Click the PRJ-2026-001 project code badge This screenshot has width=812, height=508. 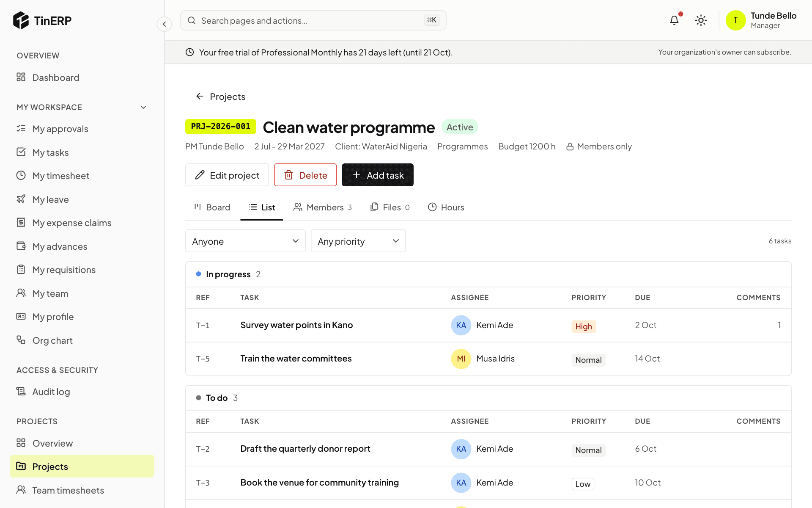(x=221, y=127)
